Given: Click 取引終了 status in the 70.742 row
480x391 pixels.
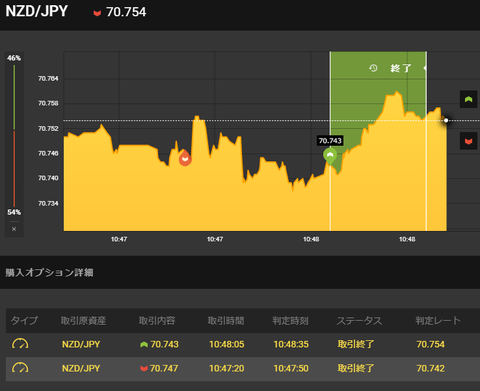Looking at the screenshot, I should [x=356, y=368].
